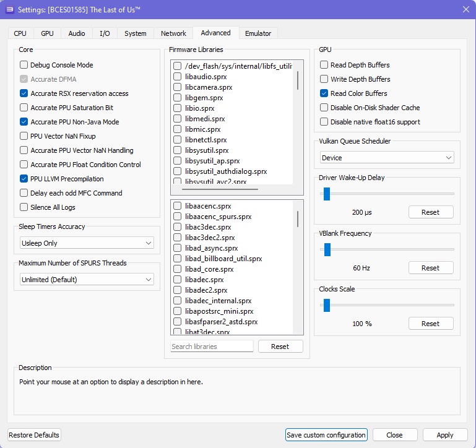Open the Emulator tab
Image resolution: width=476 pixels, height=448 pixels.
click(x=257, y=33)
